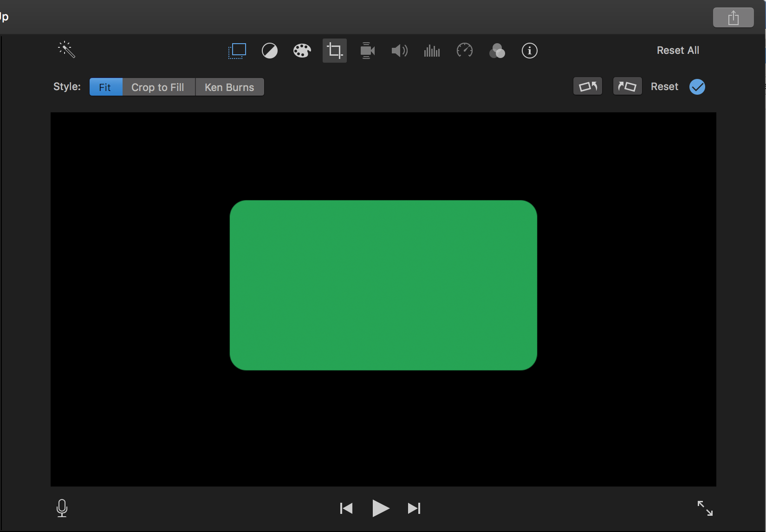Screen dimensions: 766x532
Task: Open the video overlay settings icon
Action: tap(237, 51)
